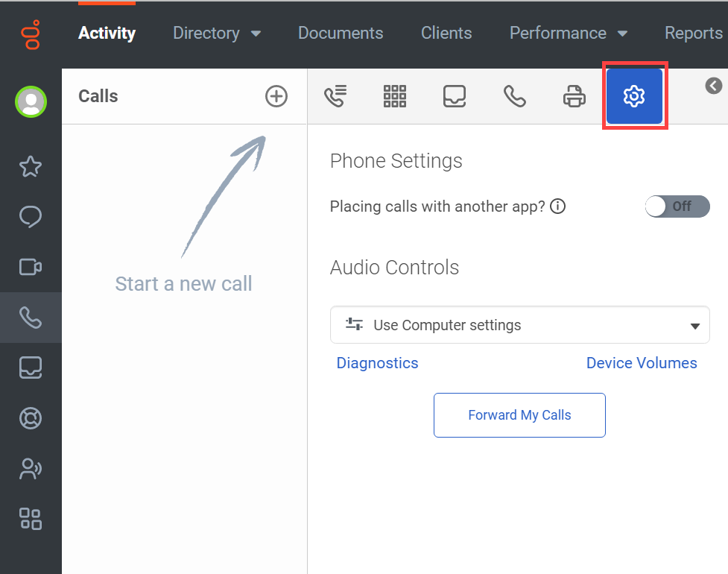The image size is (728, 574).
Task: Open the Clients menu item
Action: [446, 33]
